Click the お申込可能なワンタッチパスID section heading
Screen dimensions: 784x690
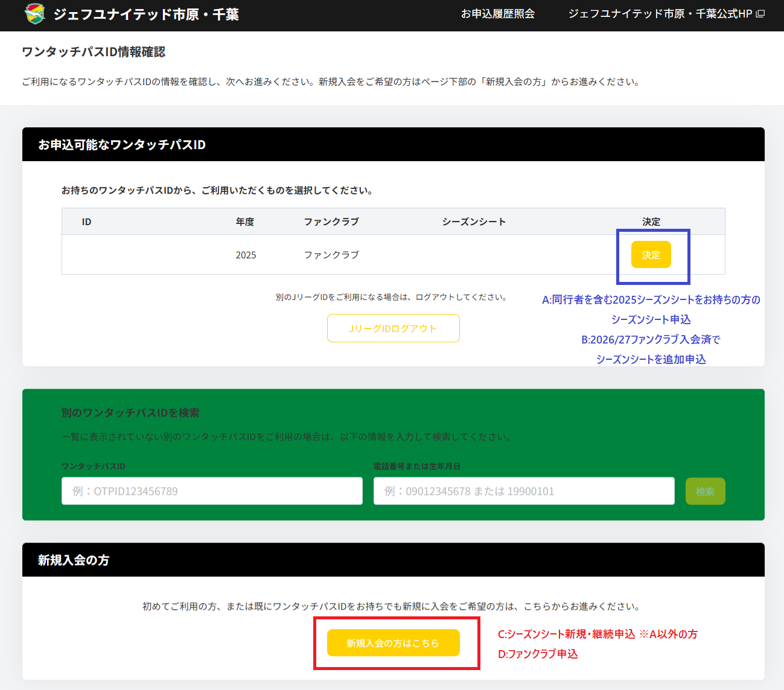pyautogui.click(x=122, y=145)
